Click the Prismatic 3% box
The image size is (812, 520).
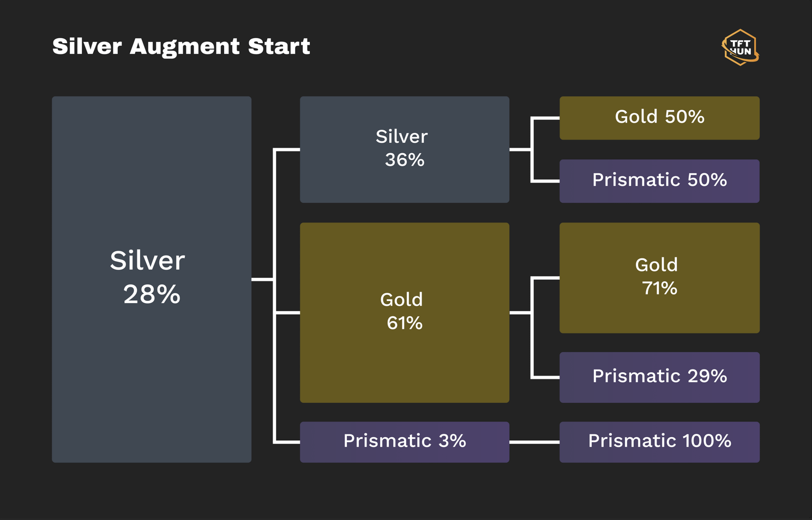click(x=405, y=442)
